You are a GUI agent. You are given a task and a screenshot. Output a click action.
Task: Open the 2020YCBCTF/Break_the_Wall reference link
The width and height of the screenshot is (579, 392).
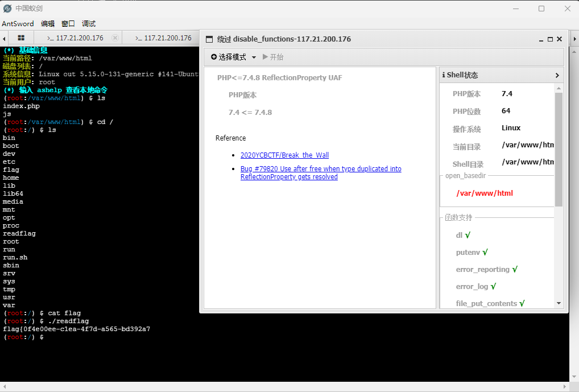284,155
